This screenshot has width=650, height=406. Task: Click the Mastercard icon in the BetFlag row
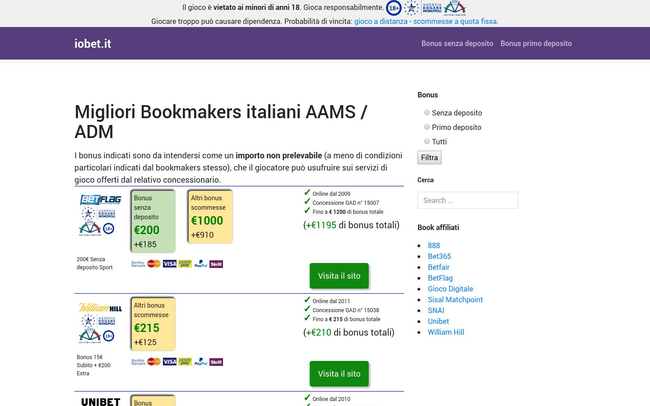(x=154, y=264)
